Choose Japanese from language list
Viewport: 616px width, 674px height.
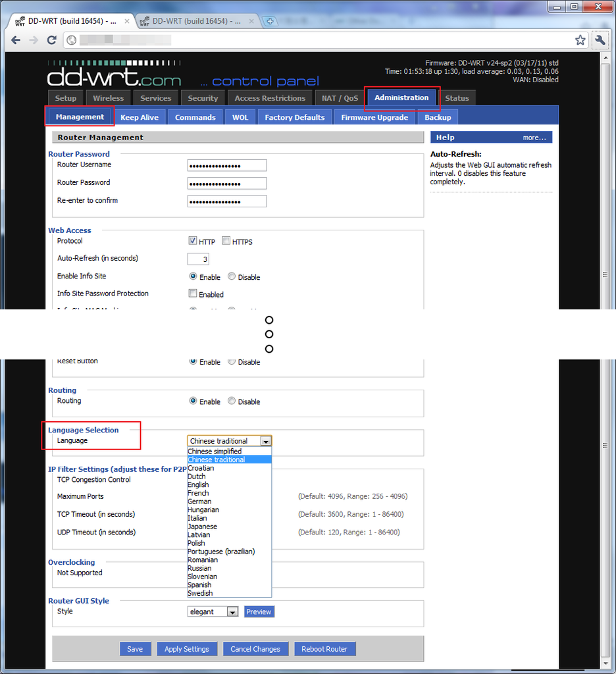tap(229, 527)
